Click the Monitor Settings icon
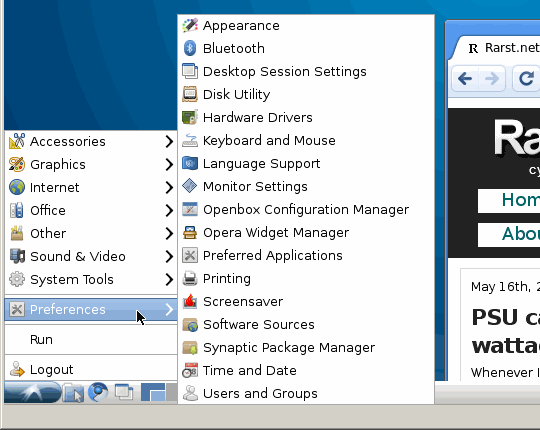This screenshot has width=540, height=430. coord(190,186)
